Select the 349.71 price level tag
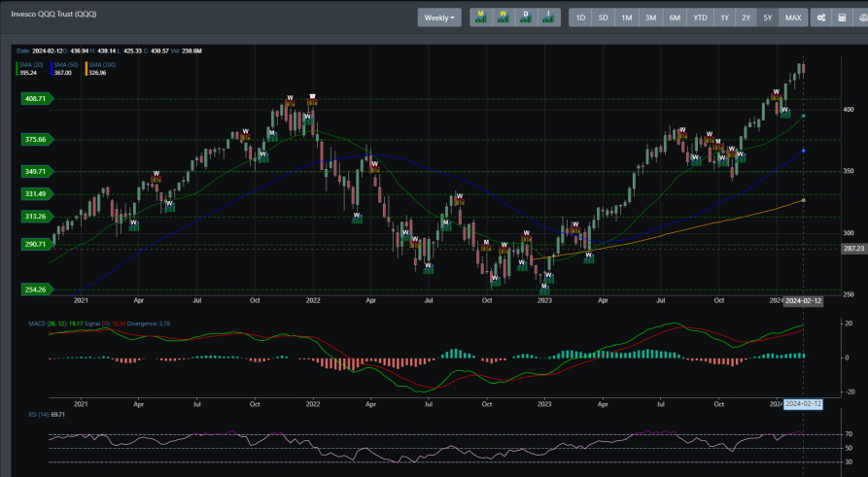This screenshot has width=868, height=477. (37, 172)
